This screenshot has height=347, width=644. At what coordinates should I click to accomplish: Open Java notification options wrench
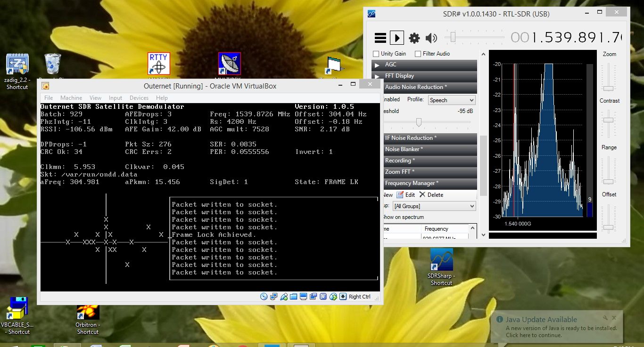click(605, 318)
